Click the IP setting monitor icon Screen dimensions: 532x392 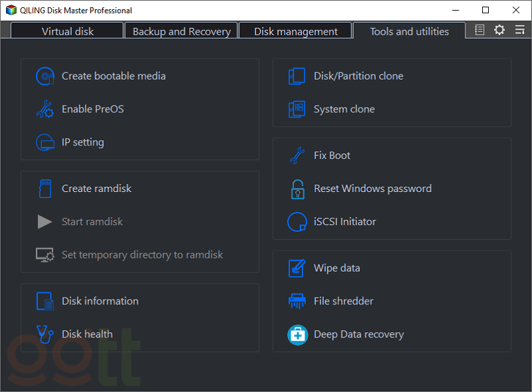point(45,142)
